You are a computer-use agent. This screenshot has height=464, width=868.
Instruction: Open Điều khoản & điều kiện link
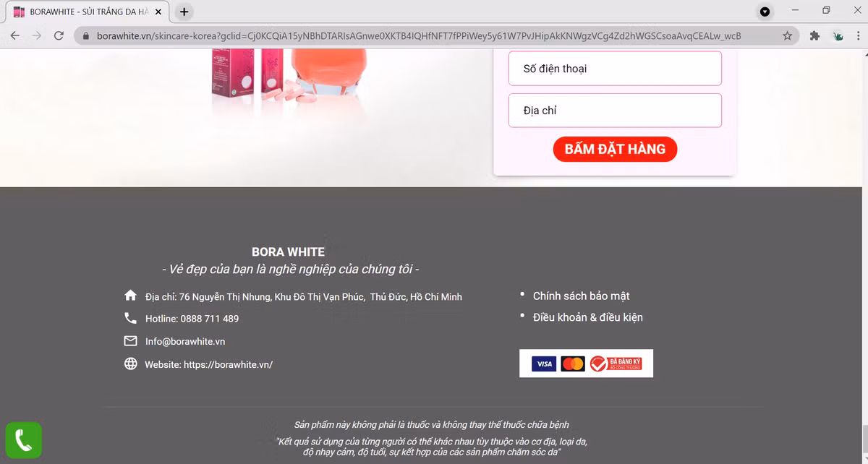[x=587, y=317]
